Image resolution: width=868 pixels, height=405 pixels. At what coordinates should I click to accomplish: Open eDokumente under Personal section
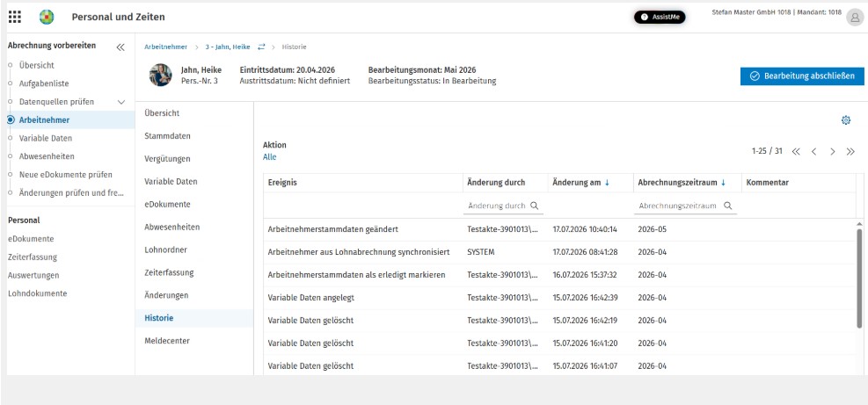(x=31, y=239)
